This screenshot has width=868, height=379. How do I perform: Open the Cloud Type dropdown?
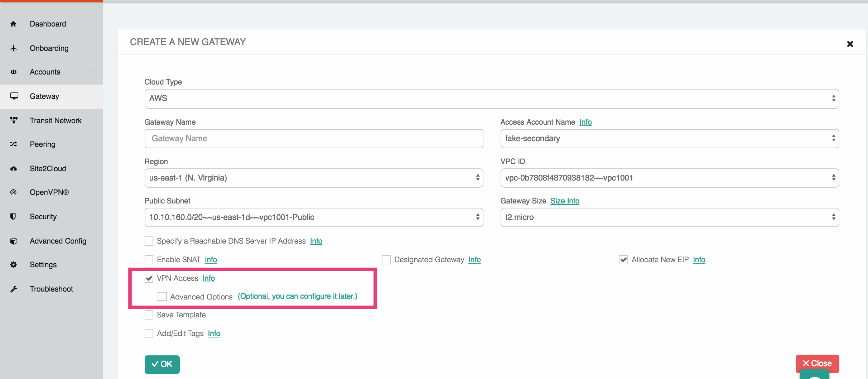coord(491,99)
